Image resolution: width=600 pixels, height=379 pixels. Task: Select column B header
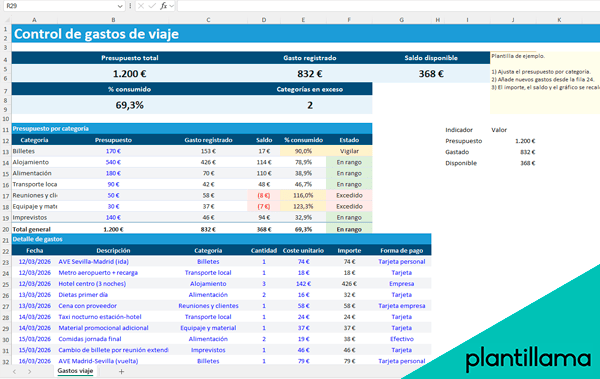113,20
